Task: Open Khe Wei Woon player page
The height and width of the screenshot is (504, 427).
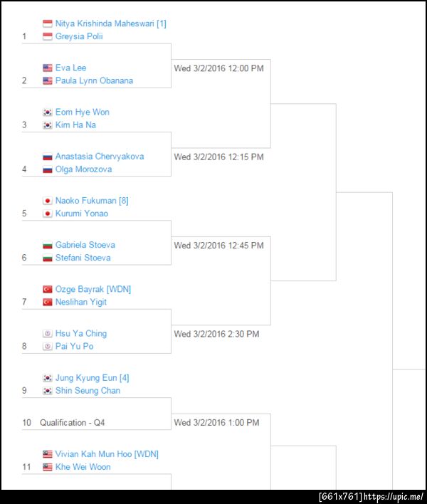Action: [x=83, y=467]
